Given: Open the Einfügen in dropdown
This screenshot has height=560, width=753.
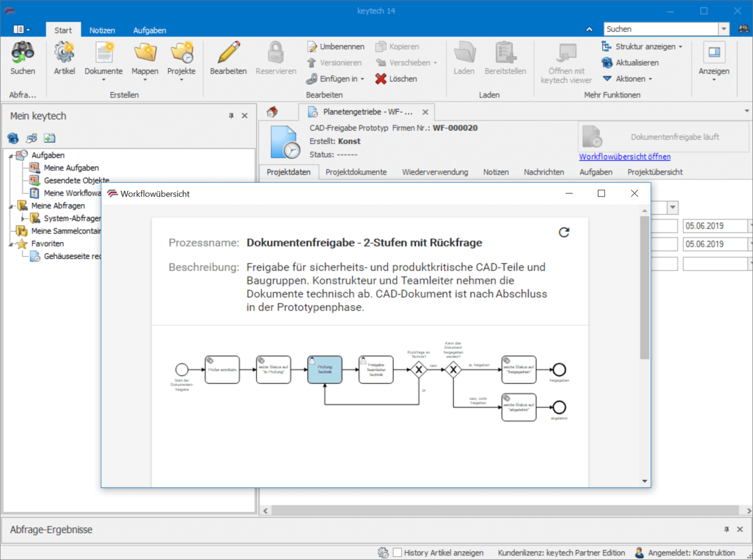Looking at the screenshot, I should coord(362,79).
